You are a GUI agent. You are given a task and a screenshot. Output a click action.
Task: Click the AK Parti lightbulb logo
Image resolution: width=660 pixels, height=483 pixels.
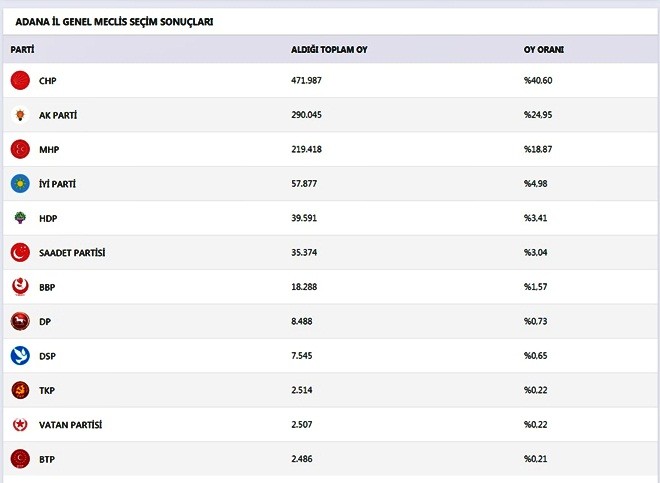(19, 115)
